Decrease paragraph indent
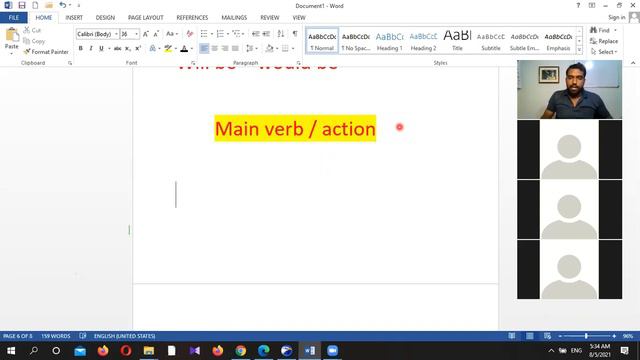This screenshot has height=360, width=640. (256, 33)
